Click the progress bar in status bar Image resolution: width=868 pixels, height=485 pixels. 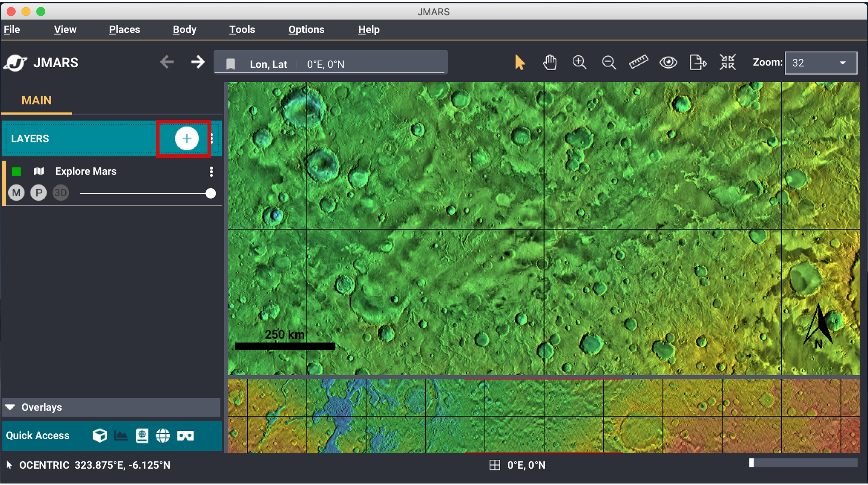click(x=803, y=463)
